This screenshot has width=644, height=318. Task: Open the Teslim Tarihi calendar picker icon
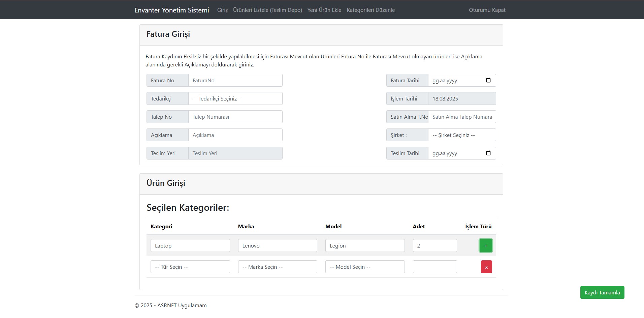coord(488,153)
